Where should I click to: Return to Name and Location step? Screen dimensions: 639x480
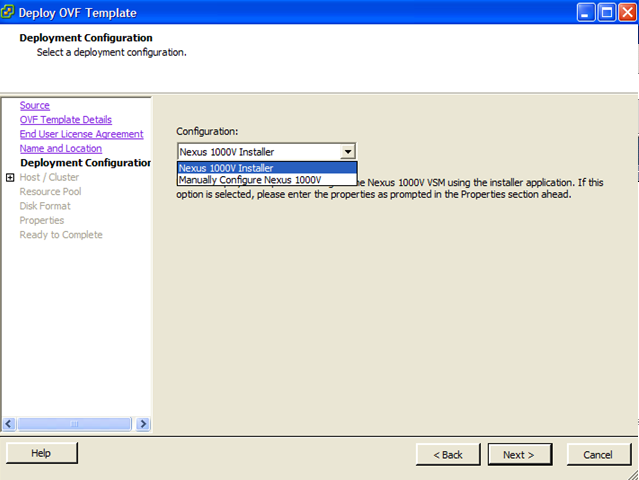pos(61,149)
